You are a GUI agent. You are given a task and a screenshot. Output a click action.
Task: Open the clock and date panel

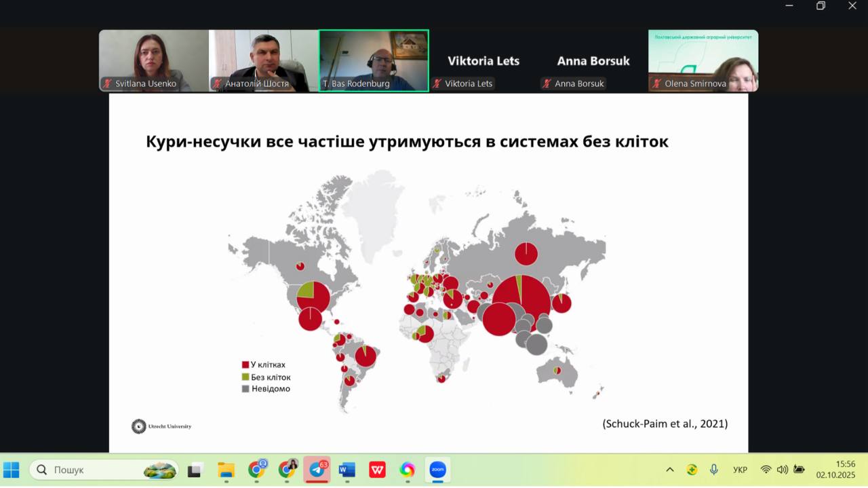point(835,470)
